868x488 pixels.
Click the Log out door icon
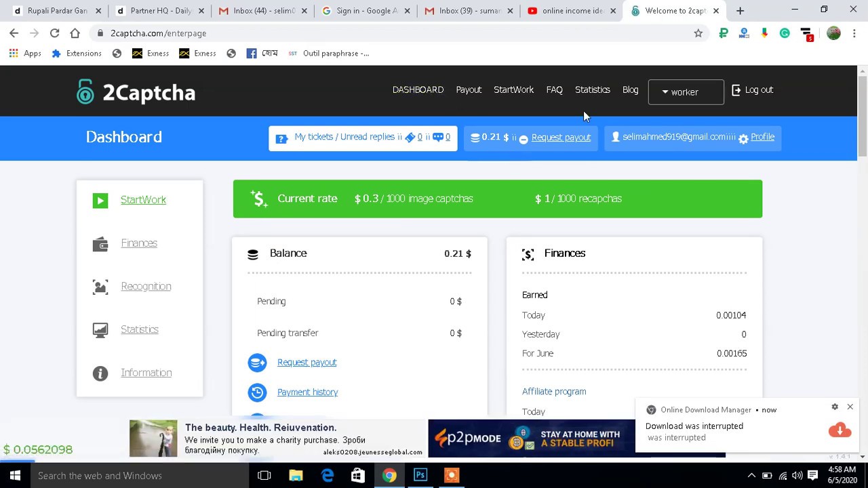[x=736, y=89]
